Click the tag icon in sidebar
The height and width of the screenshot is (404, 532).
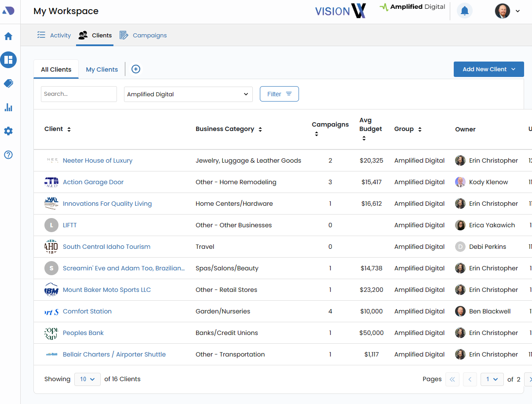click(8, 84)
